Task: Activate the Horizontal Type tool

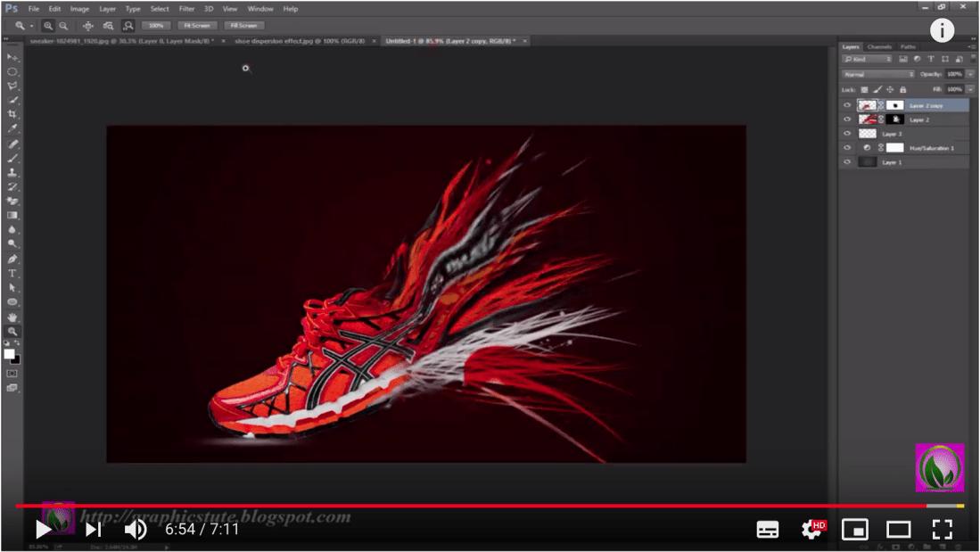Action: 12,273
